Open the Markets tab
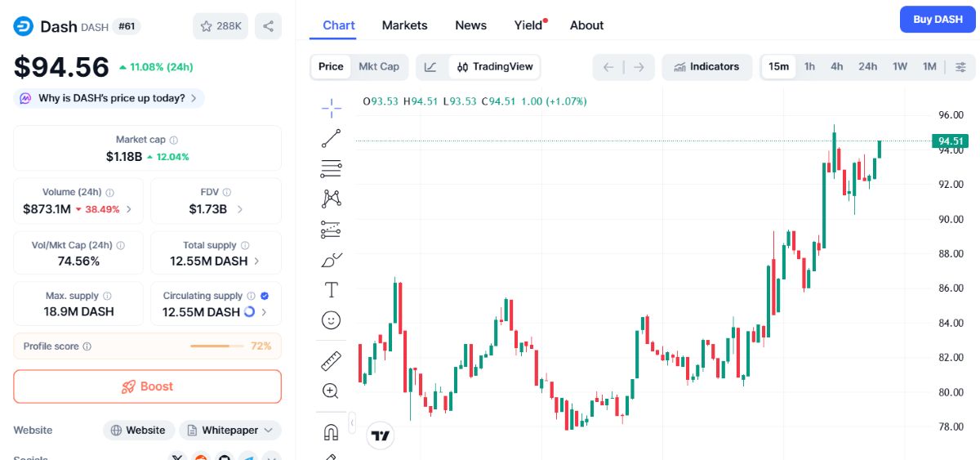Screen dimensions: 980x460 pos(404,25)
